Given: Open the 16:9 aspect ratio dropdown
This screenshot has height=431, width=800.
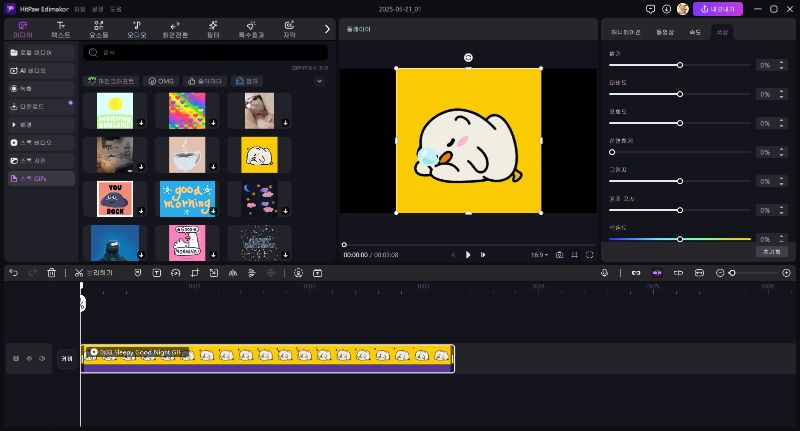Looking at the screenshot, I should click(539, 255).
